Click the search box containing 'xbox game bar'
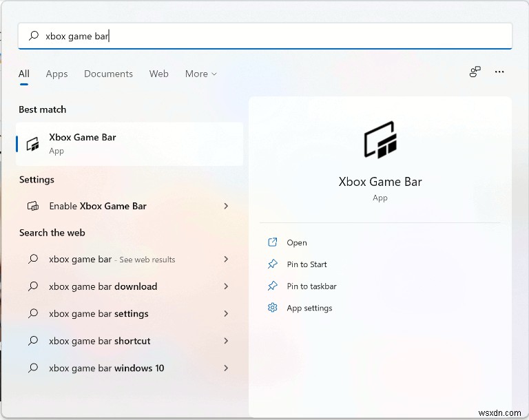Viewport: 529px width, 420px height. coord(264,36)
